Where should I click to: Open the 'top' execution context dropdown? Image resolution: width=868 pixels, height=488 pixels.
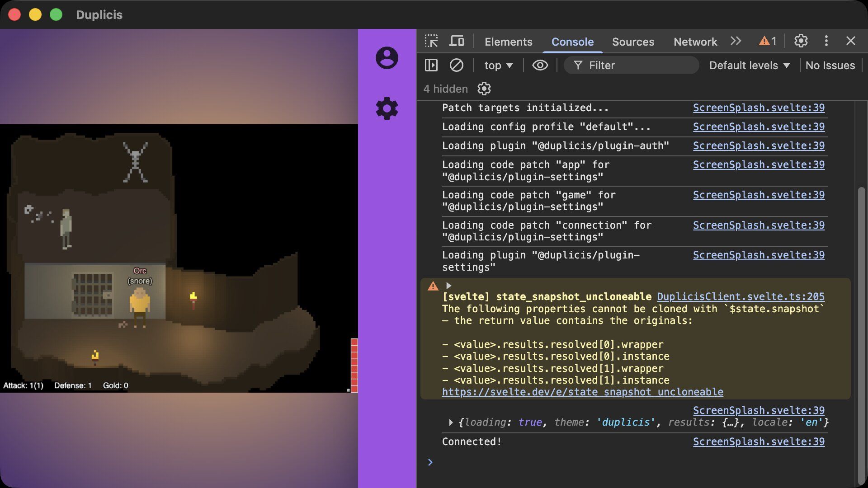click(497, 65)
